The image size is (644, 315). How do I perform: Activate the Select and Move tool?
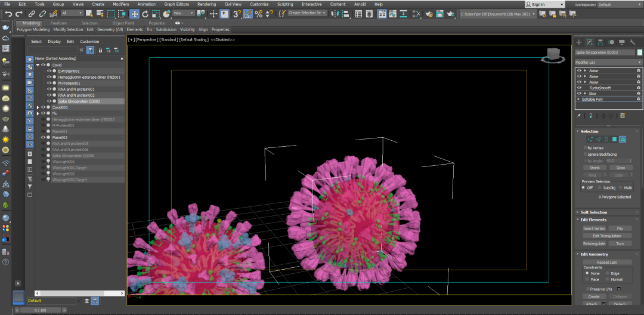pyautogui.click(x=134, y=13)
